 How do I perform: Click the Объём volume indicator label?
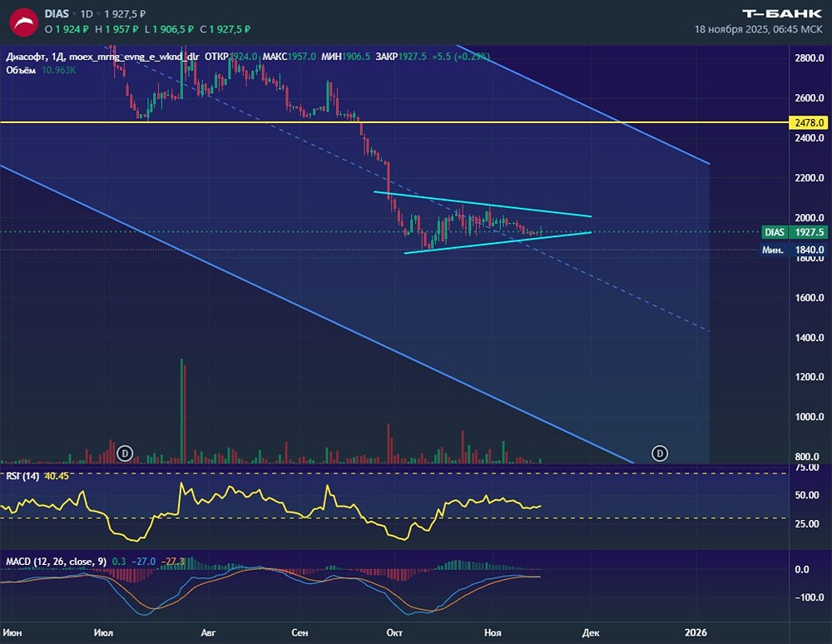point(21,70)
